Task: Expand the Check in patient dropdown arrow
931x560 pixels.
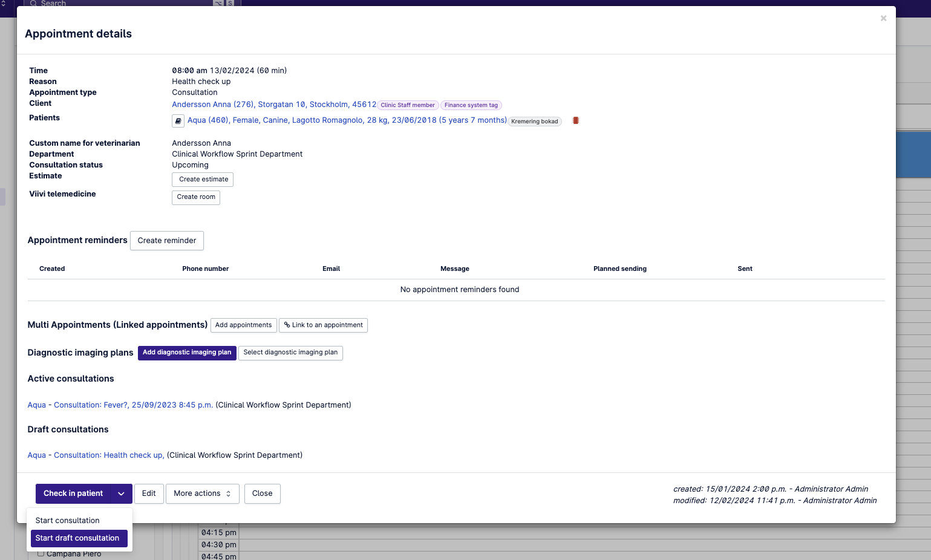Action: [x=121, y=493]
